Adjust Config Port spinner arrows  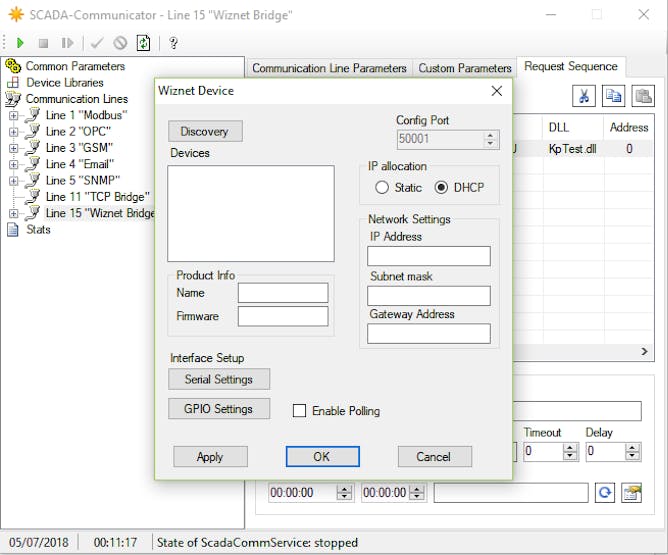pyautogui.click(x=490, y=139)
